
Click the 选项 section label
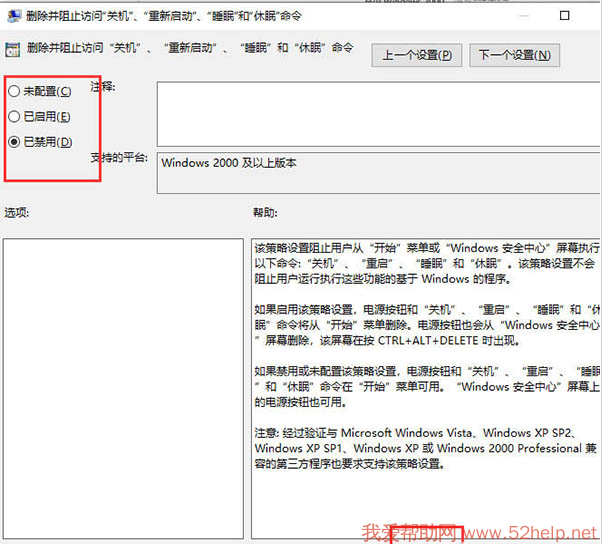point(17,213)
